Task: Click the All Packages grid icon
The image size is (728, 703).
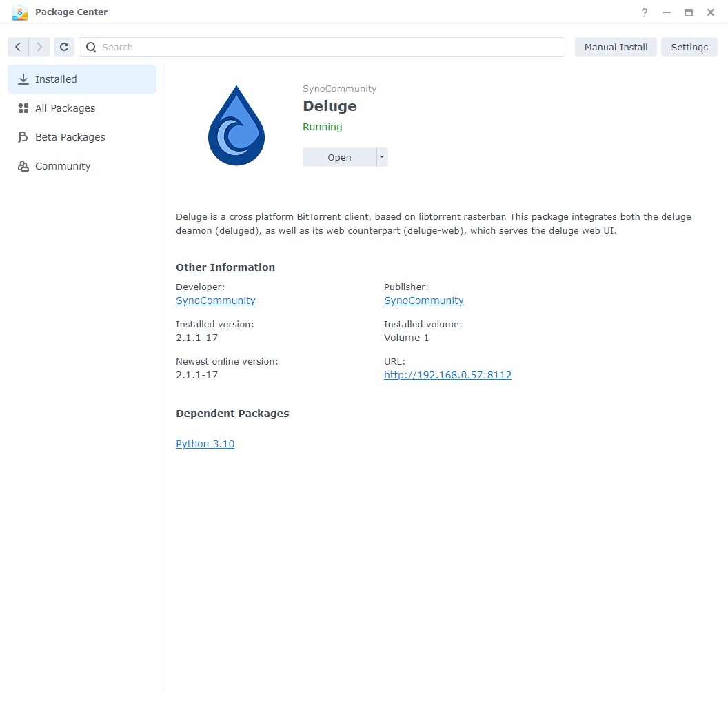Action: point(23,108)
